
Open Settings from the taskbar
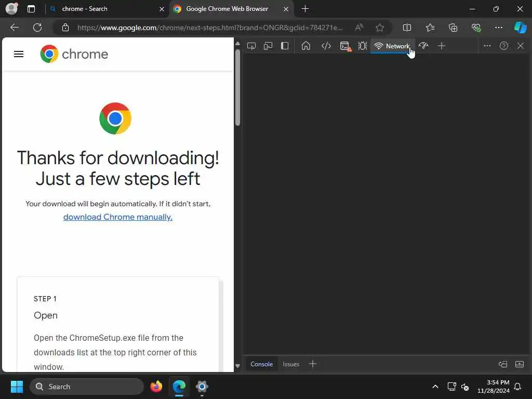pos(202,387)
